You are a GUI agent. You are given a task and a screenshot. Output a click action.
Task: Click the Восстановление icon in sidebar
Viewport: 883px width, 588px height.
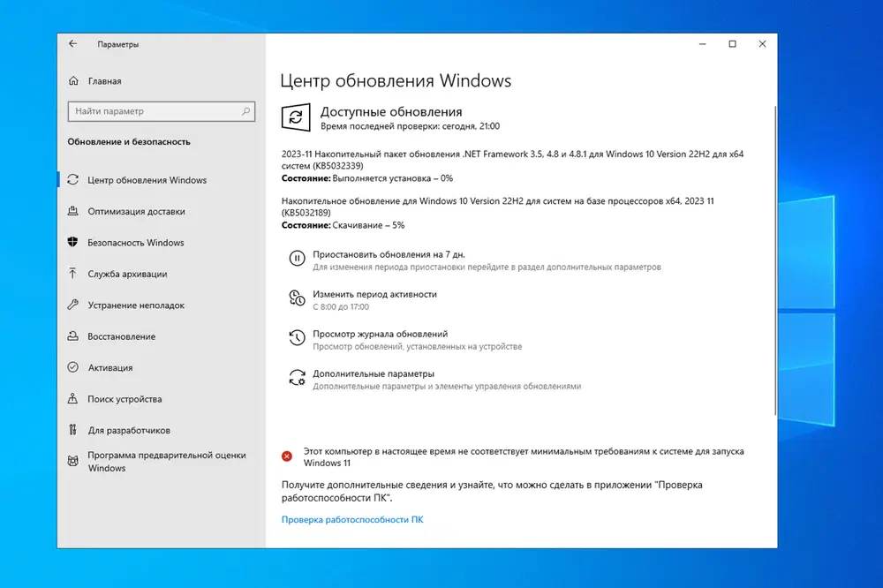(x=72, y=335)
